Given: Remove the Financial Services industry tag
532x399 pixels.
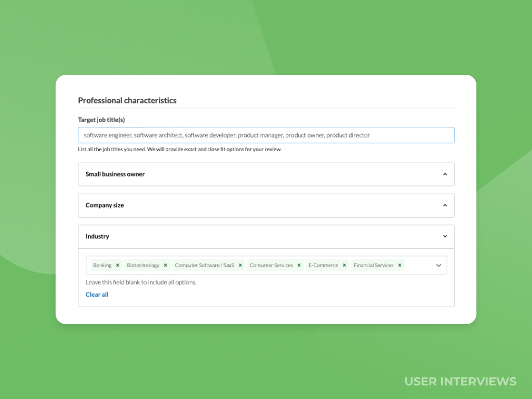Looking at the screenshot, I should (x=400, y=265).
